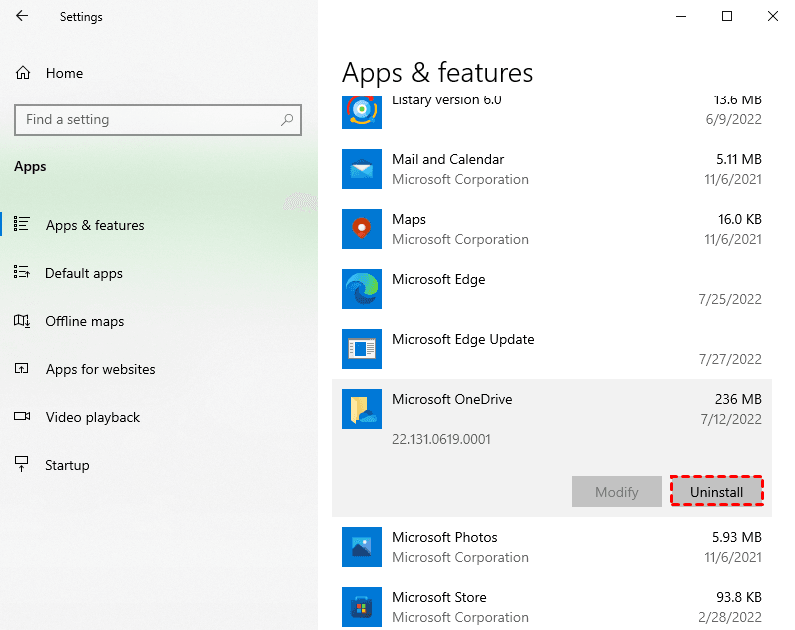Screen dimensions: 795x630
Task: Uninstall Microsoft OneDrive
Action: tap(716, 492)
